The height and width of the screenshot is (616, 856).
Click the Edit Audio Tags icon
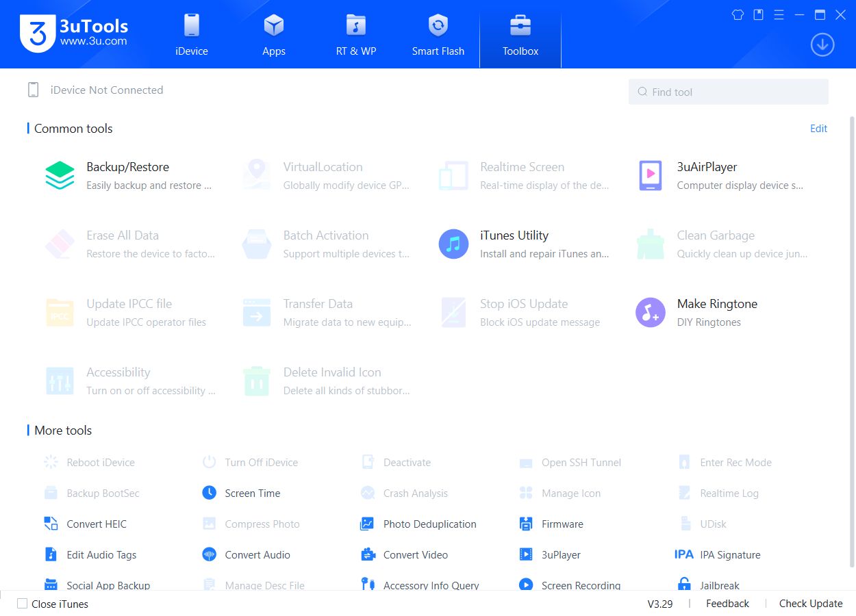51,554
